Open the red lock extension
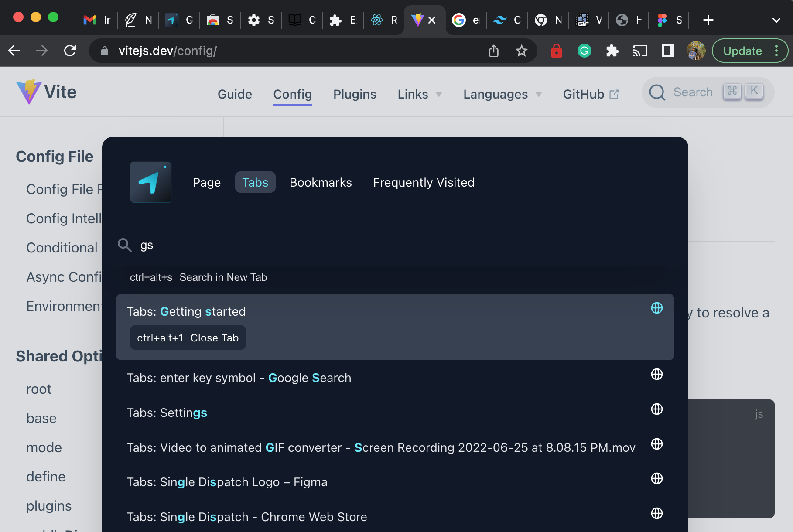793x532 pixels. pyautogui.click(x=557, y=51)
